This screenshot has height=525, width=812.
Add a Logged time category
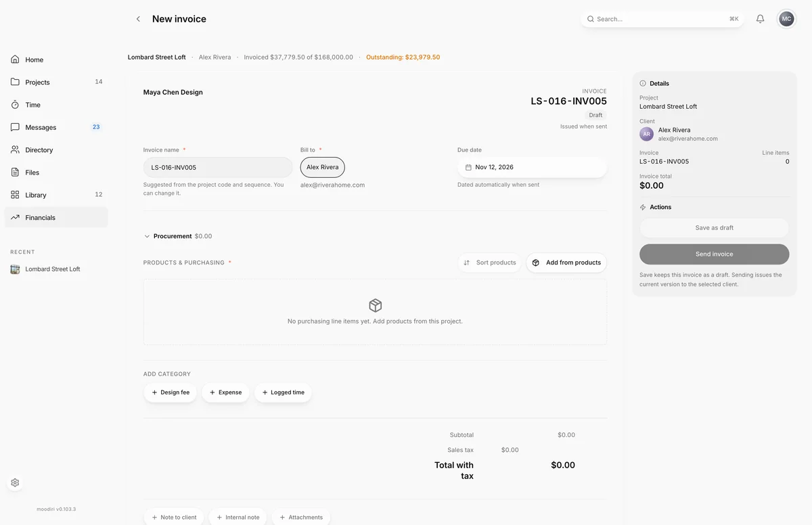coord(283,392)
